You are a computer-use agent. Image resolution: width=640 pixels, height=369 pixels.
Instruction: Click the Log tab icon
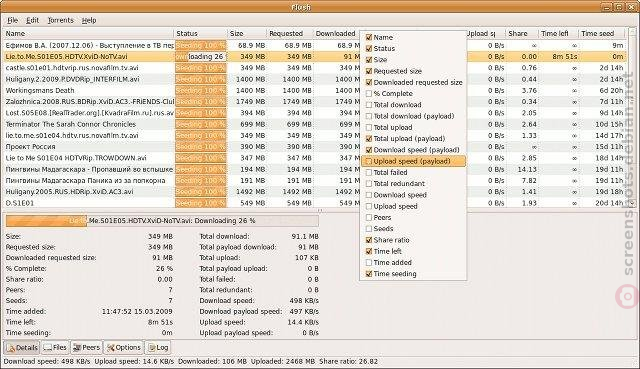[152, 348]
